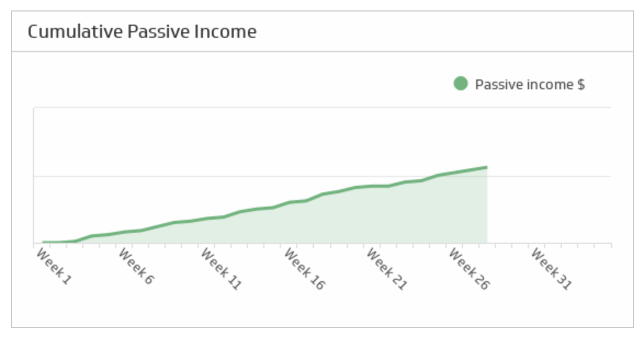The width and height of the screenshot is (644, 343).
Task: Click the green line's starting point at Week 1
Action: [x=43, y=242]
